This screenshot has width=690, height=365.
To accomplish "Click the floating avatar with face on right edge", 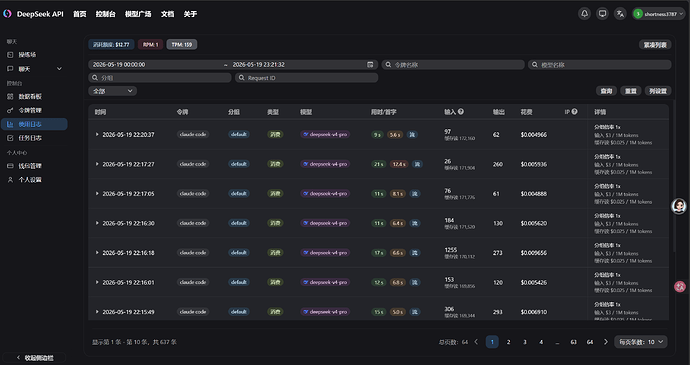I will click(x=679, y=206).
